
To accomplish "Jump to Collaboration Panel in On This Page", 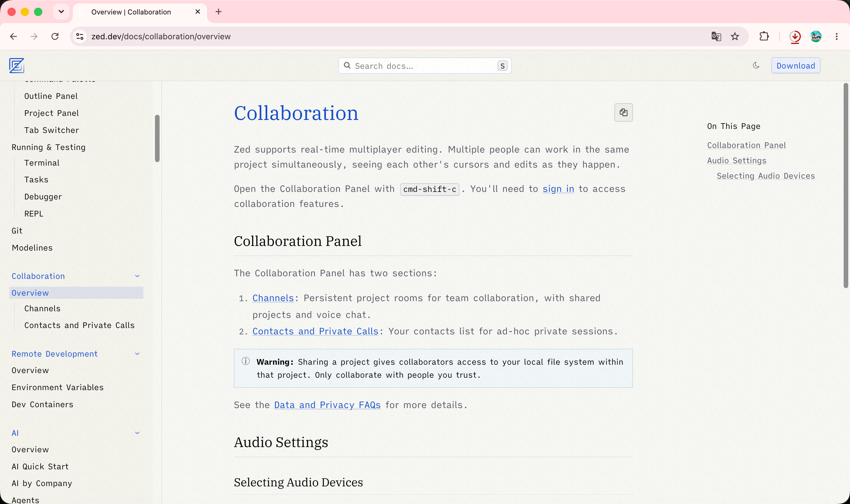I will pyautogui.click(x=747, y=145).
